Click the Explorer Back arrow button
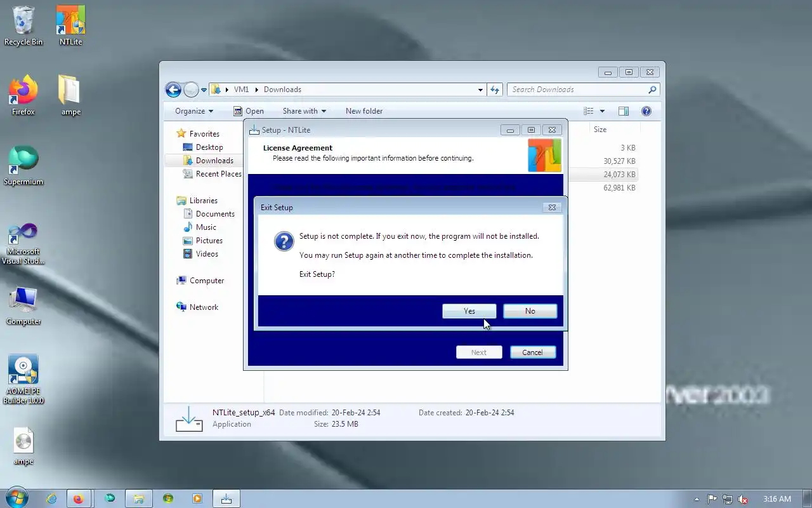 click(173, 90)
